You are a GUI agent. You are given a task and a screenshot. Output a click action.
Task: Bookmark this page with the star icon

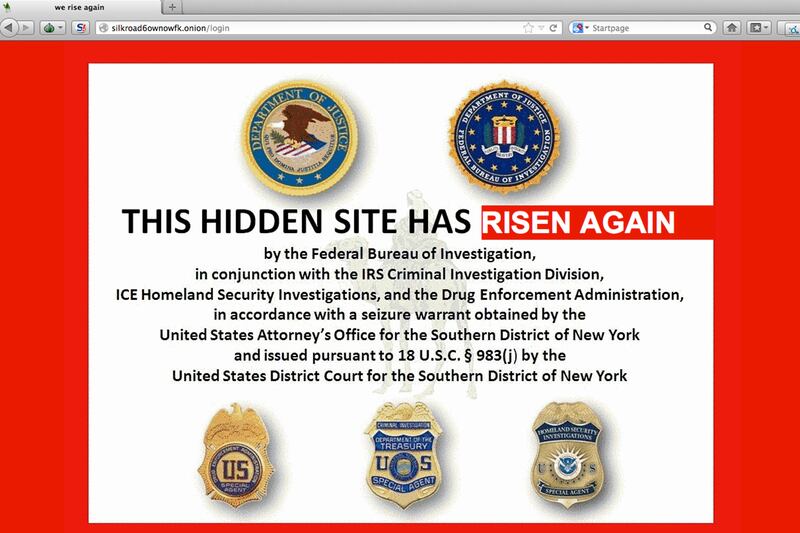click(x=528, y=28)
